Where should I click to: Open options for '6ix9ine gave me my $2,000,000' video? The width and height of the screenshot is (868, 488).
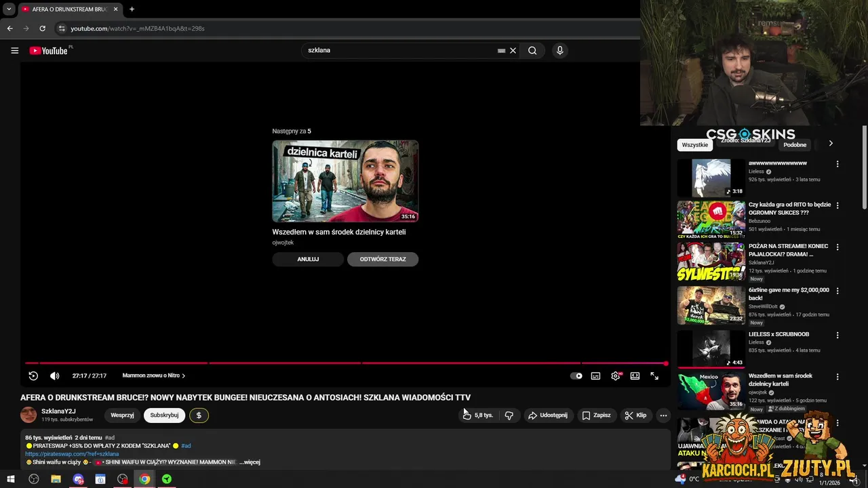[837, 291]
